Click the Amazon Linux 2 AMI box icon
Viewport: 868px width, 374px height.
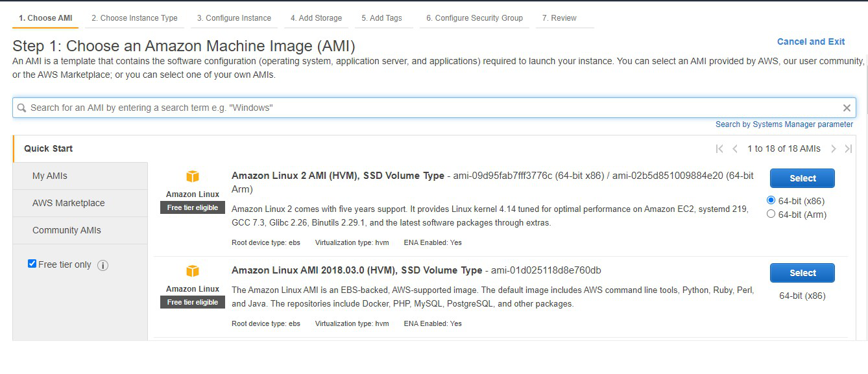(x=193, y=176)
